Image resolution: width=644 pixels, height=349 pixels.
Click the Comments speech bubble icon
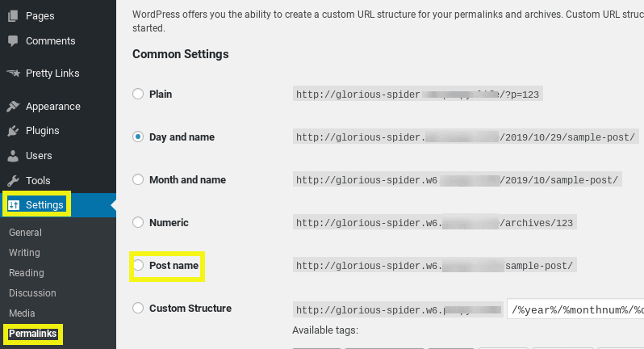[x=13, y=40]
